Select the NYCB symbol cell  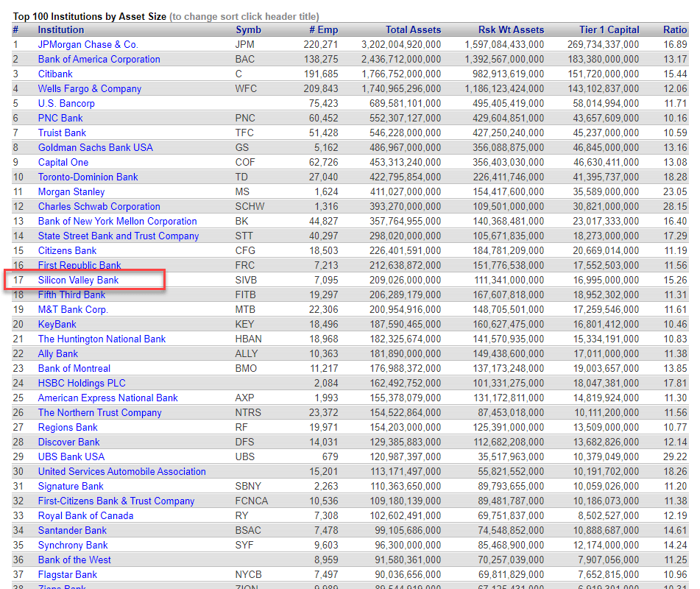[249, 575]
